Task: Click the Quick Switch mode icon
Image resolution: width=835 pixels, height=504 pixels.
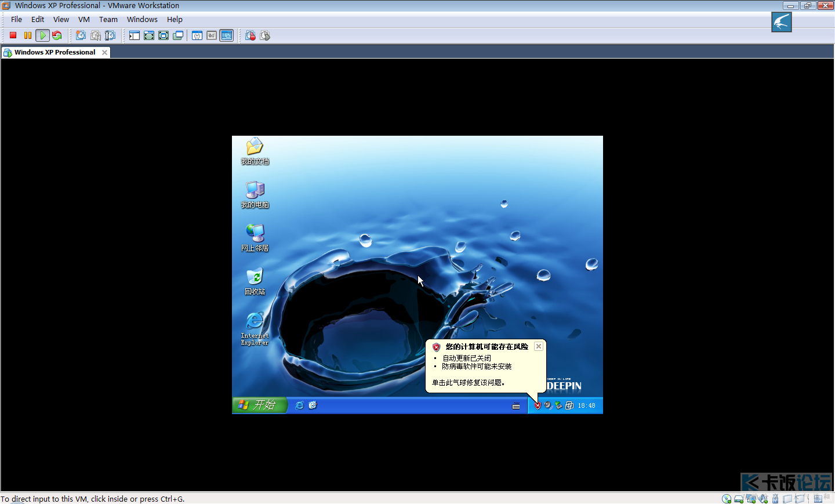Action: click(149, 35)
